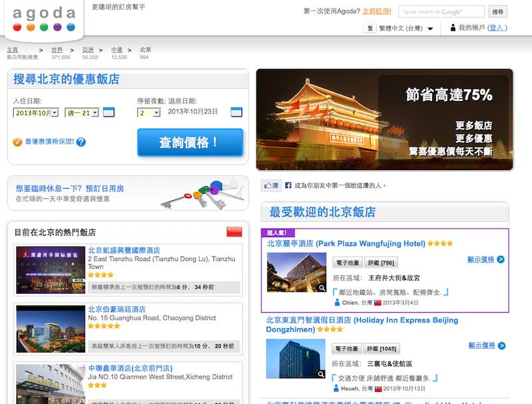This screenshot has width=532, height=404.
Task: Open the nights of stay dropdown
Action: click(148, 113)
